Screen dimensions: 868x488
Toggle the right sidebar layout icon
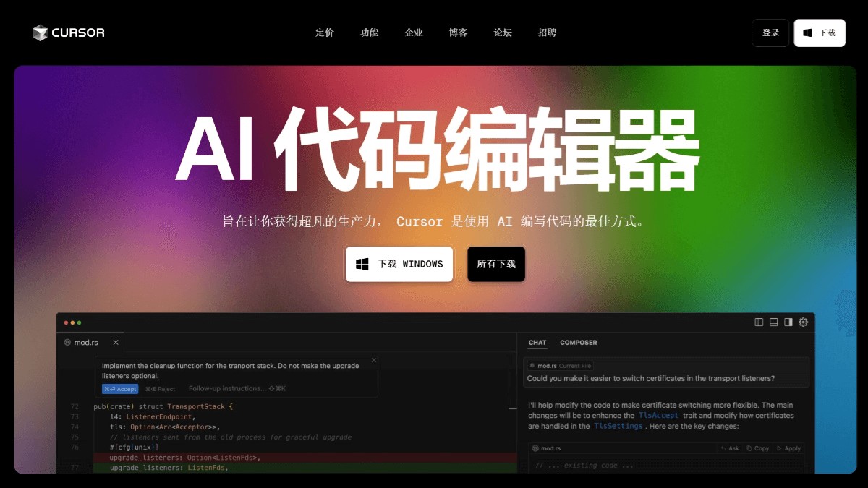click(x=788, y=322)
